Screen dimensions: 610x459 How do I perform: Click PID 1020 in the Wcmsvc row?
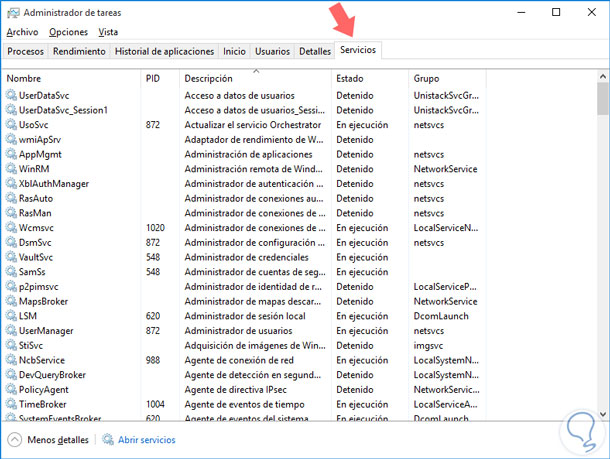[155, 227]
